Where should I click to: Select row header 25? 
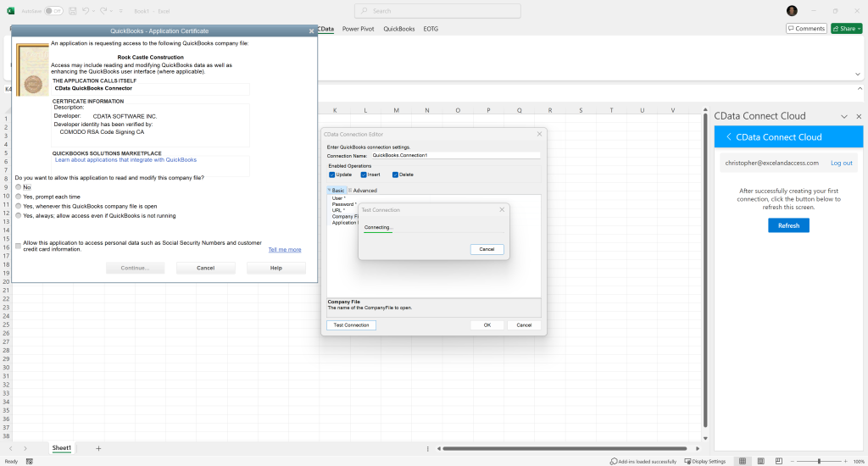[x=6, y=325]
